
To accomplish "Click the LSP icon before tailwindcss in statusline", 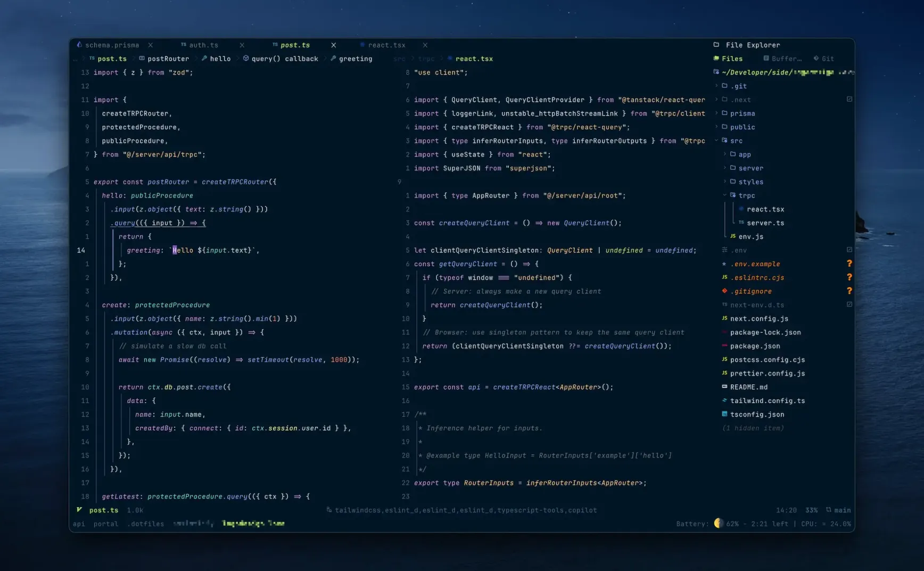I will coord(329,510).
